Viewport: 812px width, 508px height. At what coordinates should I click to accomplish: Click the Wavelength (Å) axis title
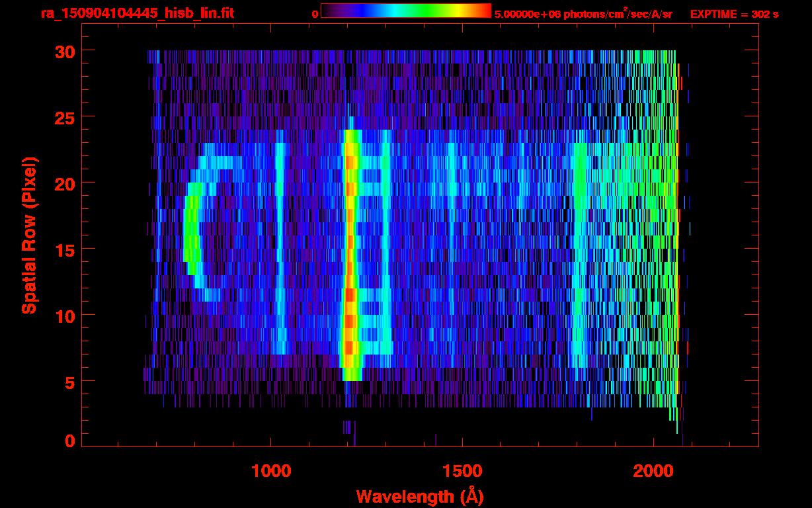click(x=417, y=496)
